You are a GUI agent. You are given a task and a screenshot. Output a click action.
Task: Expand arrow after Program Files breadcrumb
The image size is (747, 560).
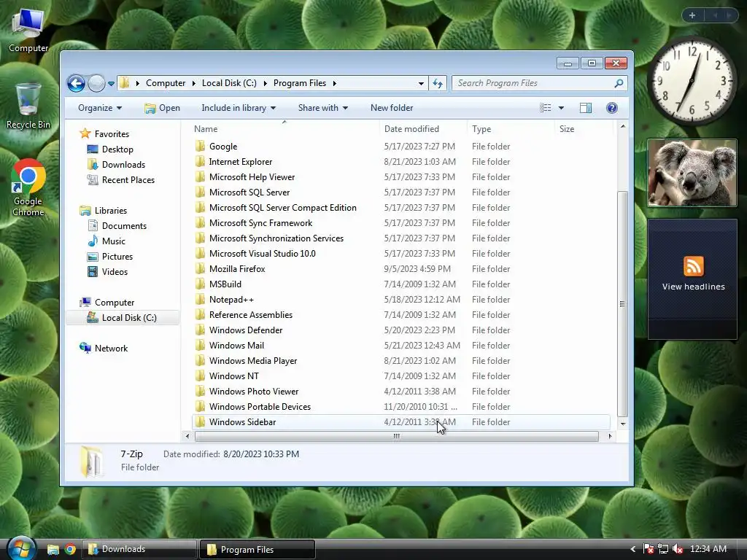click(334, 83)
